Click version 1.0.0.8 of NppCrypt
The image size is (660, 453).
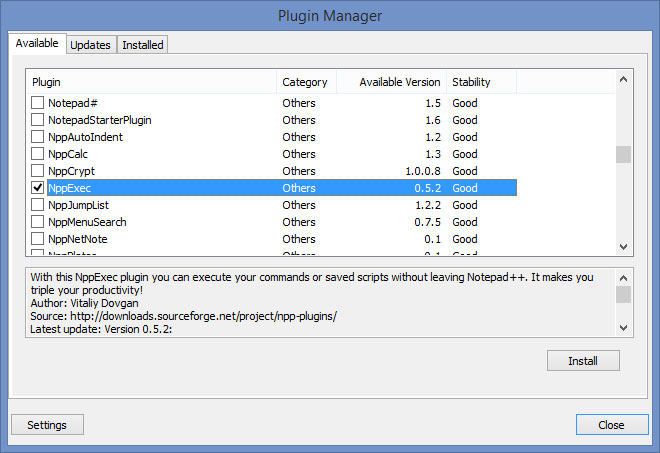(x=423, y=171)
